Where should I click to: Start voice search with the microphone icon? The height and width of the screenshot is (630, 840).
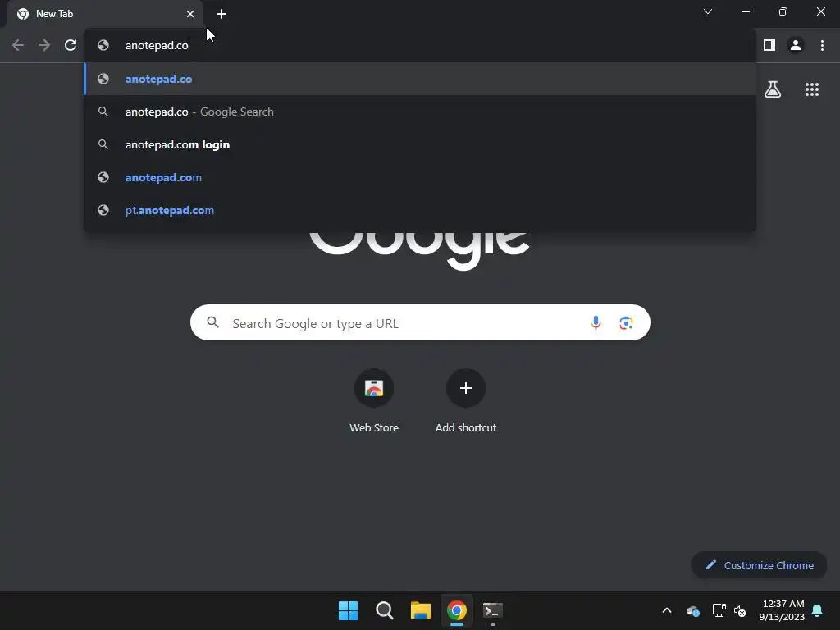596,322
